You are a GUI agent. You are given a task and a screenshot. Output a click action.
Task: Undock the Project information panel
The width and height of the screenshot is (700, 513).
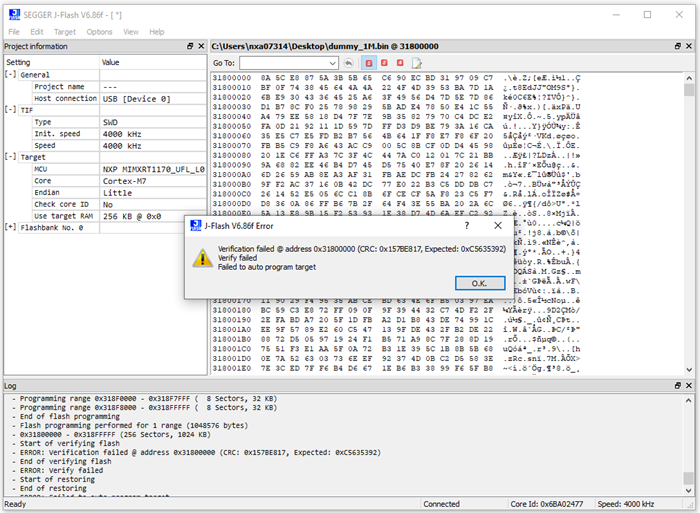[x=190, y=46]
